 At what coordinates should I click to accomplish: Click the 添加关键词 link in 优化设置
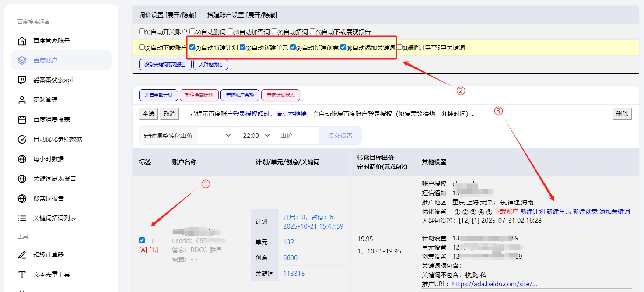pyautogui.click(x=614, y=211)
